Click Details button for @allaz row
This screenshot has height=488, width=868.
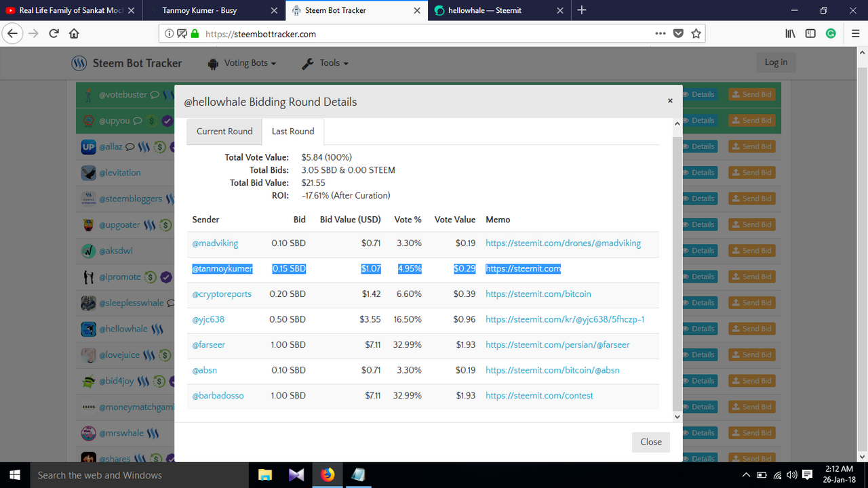698,146
